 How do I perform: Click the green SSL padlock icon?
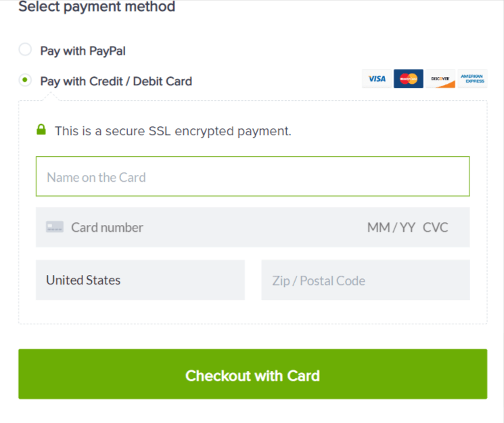(x=41, y=130)
